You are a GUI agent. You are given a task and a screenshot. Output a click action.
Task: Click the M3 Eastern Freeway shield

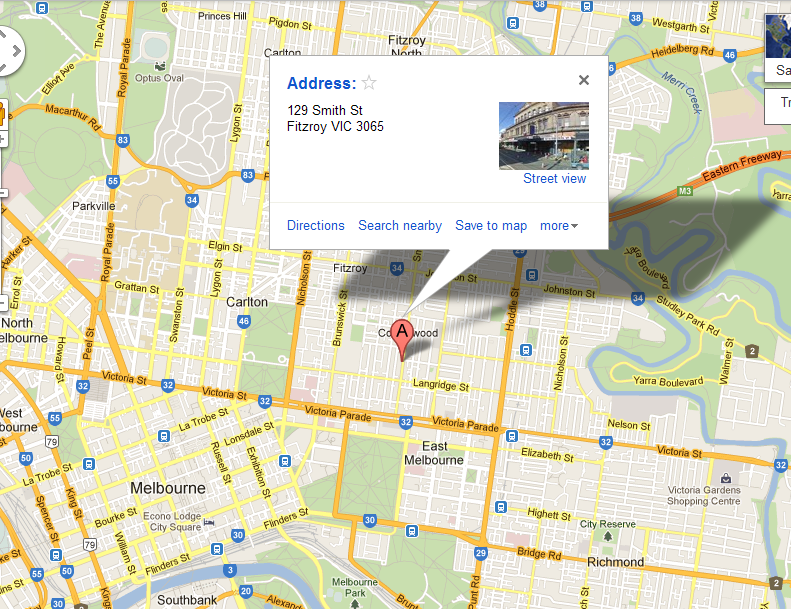pos(685,191)
